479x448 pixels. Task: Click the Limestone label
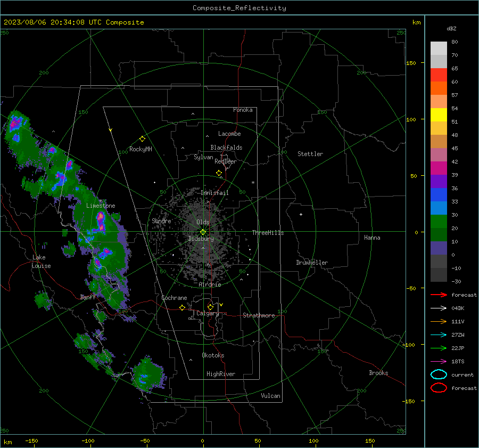point(101,206)
